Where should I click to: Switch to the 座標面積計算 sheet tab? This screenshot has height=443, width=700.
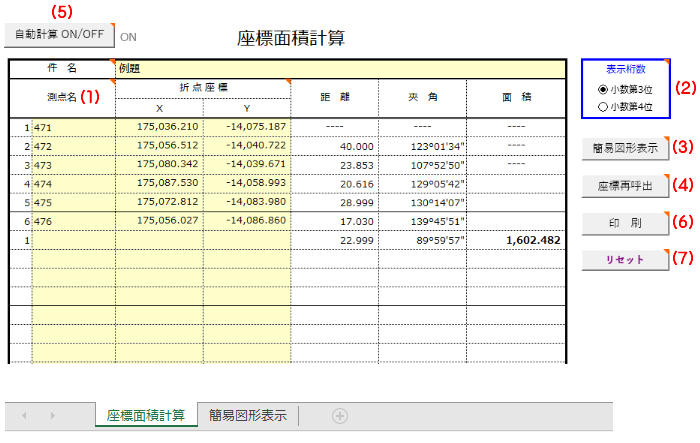[145, 415]
